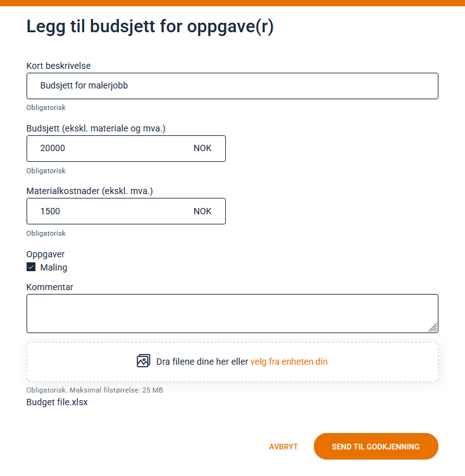Click the "velg fra enheten din" link
Viewport: 465px width, 476px height.
coord(289,362)
